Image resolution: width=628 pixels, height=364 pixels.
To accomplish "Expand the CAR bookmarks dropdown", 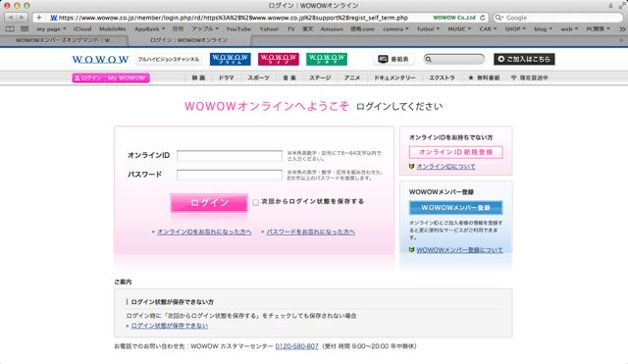I will [488, 28].
